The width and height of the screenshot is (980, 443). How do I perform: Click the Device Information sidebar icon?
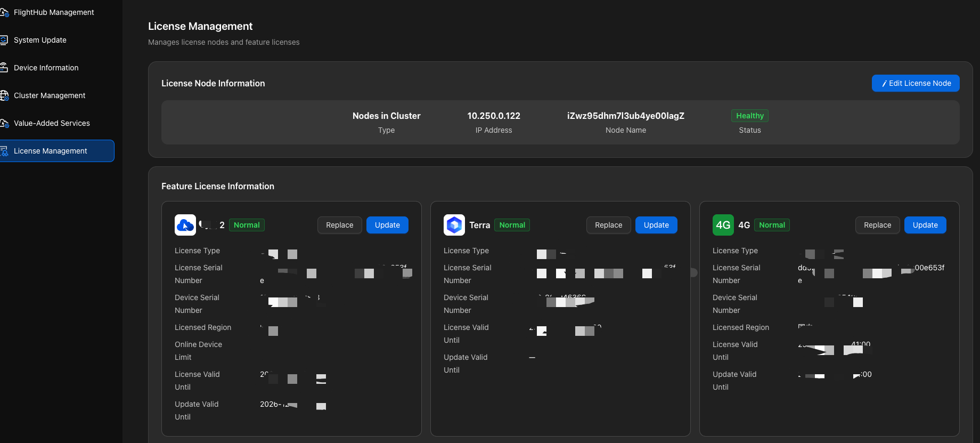pyautogui.click(x=4, y=68)
